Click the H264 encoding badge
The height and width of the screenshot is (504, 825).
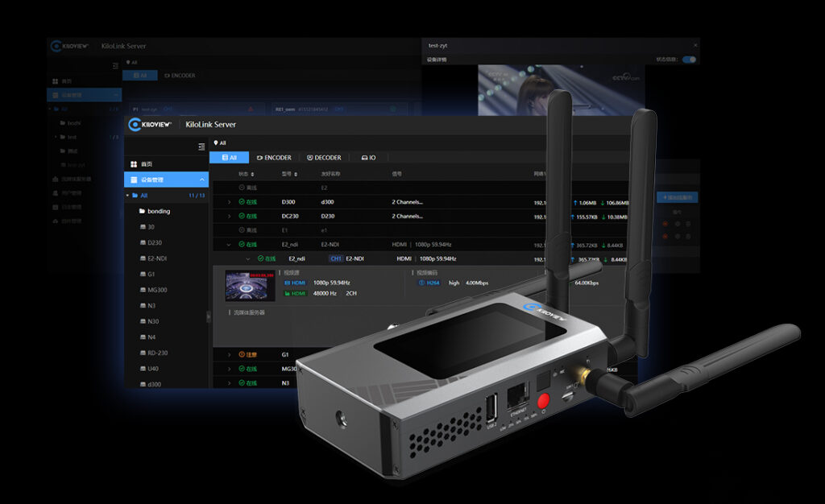click(x=429, y=283)
